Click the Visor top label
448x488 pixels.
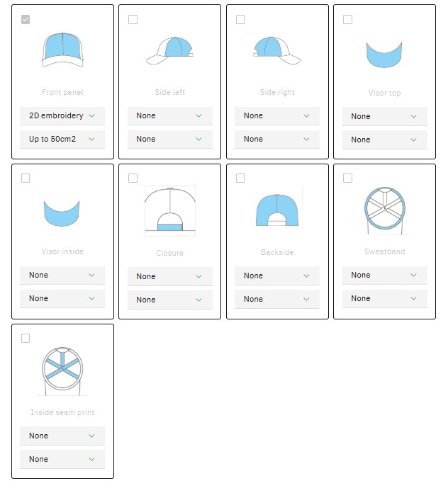pyautogui.click(x=383, y=93)
